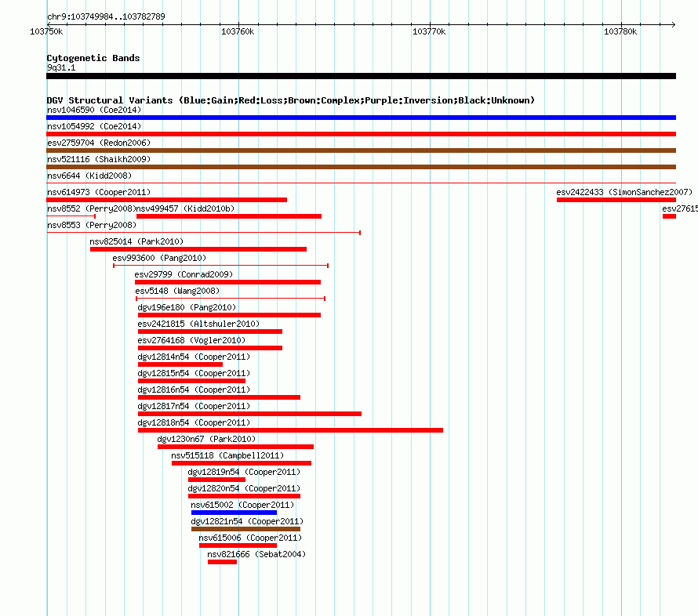698x616 pixels.
Task: Click the dgv196e180 (Pang2010) variant bar
Action: click(229, 315)
